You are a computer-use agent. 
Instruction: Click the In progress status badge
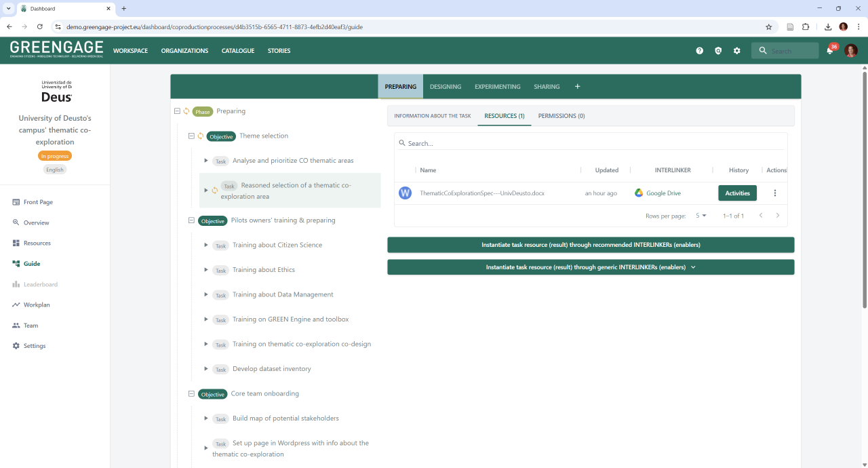click(x=55, y=156)
